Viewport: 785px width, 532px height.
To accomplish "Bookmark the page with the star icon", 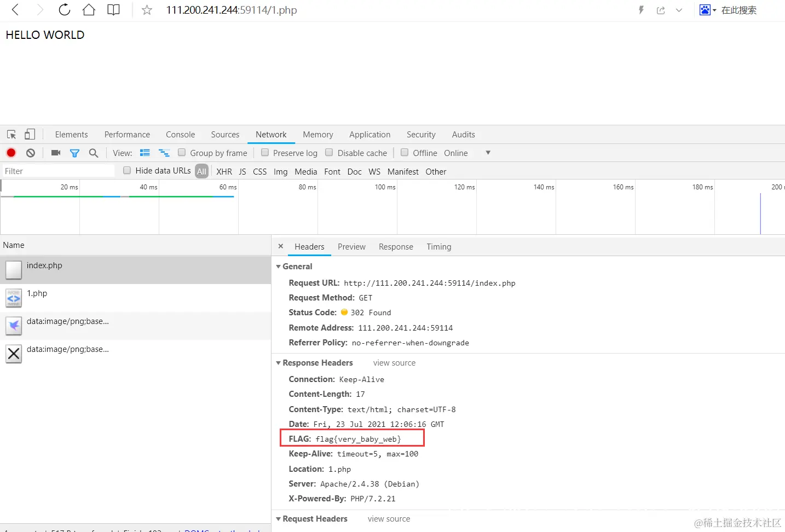I will [147, 10].
